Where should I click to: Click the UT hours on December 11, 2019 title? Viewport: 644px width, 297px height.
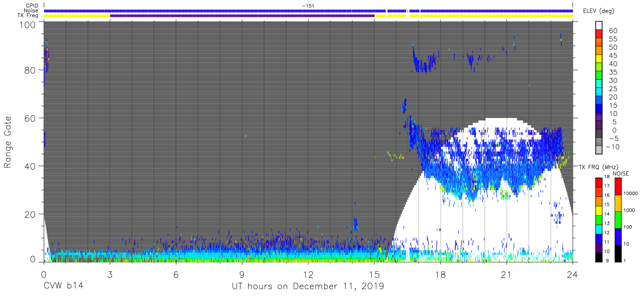[308, 287]
